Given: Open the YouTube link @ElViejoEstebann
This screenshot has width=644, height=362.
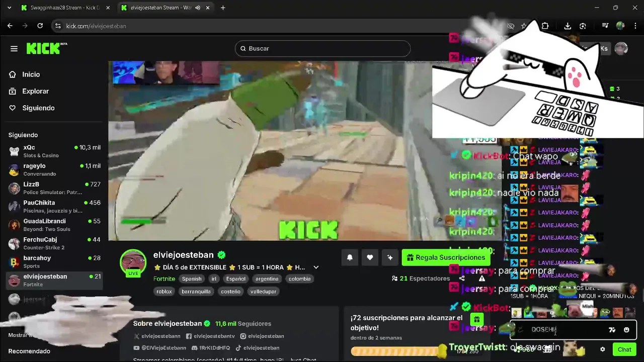Looking at the screenshot, I should (x=160, y=348).
